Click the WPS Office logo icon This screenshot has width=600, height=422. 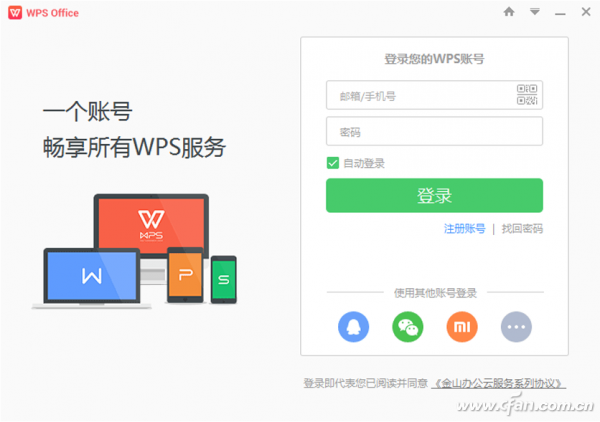(15, 13)
